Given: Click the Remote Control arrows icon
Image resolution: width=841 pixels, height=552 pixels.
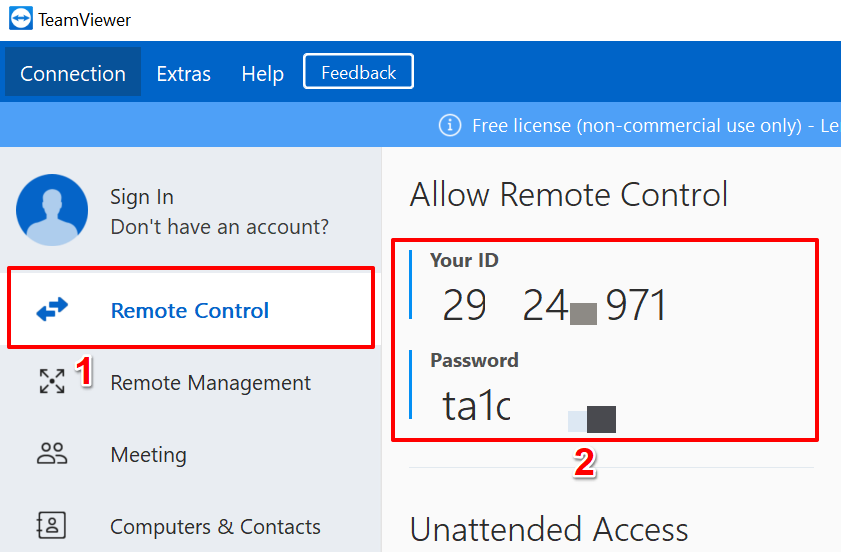Looking at the screenshot, I should 52,309.
